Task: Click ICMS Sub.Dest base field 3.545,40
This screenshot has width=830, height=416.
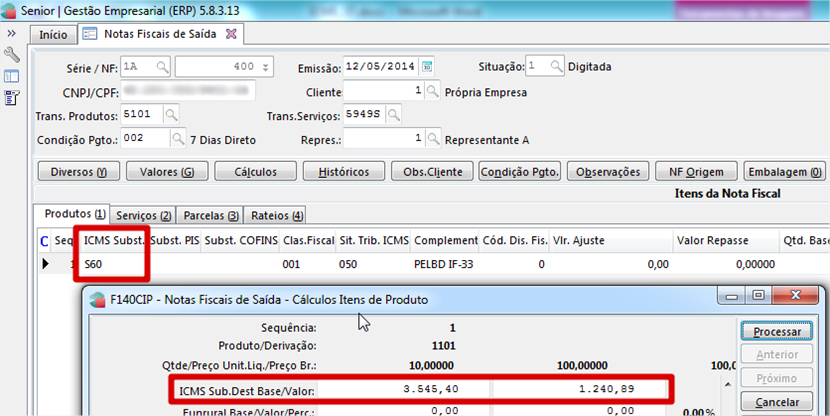Action: point(404,389)
